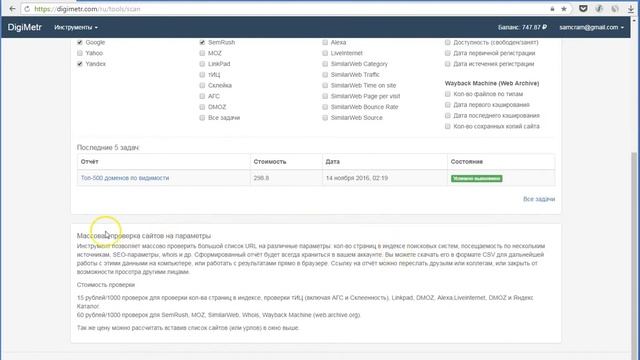Enable the АГС checkbox
The width and height of the screenshot is (640, 360).
pos(202,96)
